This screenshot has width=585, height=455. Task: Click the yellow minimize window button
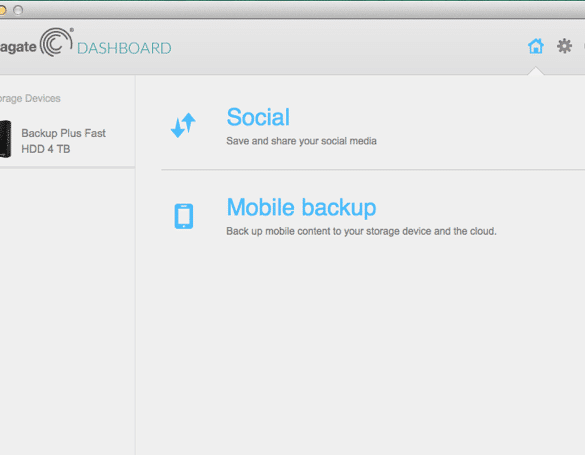2,10
